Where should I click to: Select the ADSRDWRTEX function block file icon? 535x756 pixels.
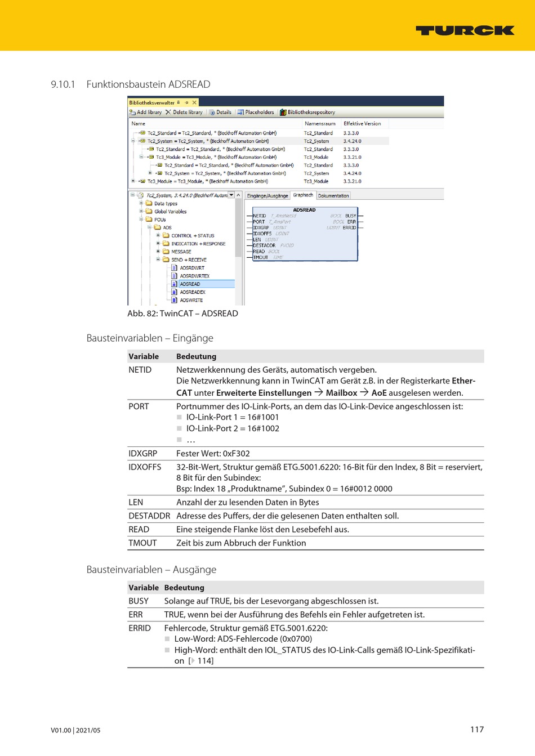(x=175, y=276)
